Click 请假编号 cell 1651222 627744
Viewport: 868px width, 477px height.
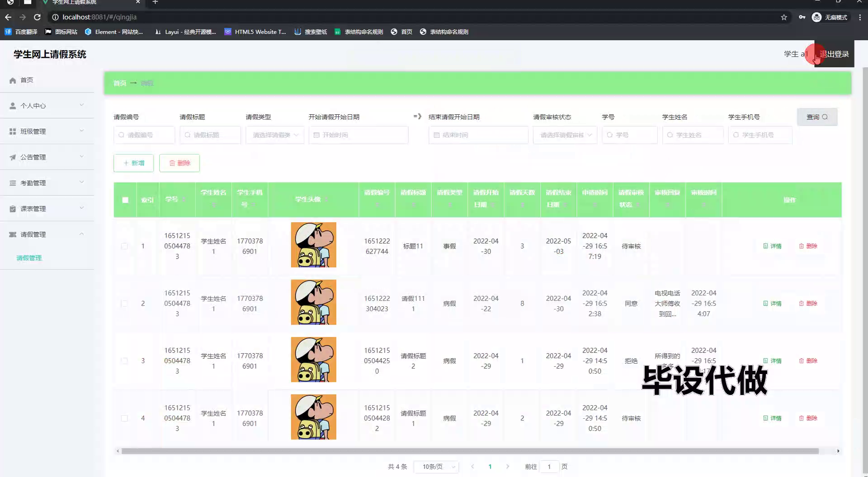coord(377,246)
